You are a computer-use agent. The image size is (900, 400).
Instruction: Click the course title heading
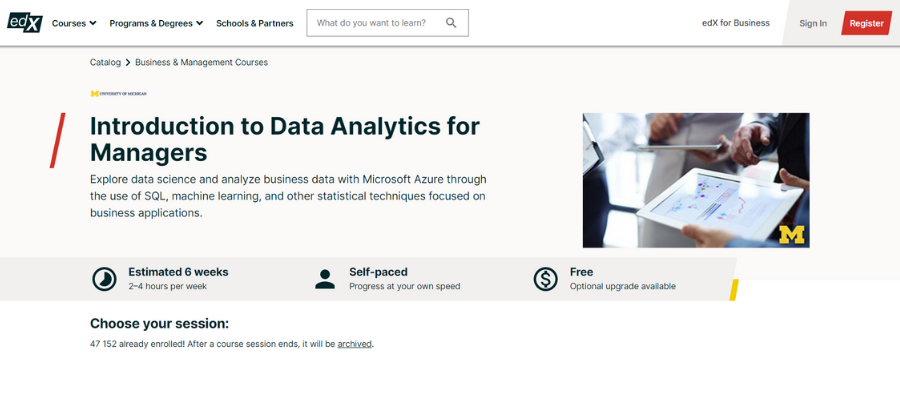click(x=285, y=139)
